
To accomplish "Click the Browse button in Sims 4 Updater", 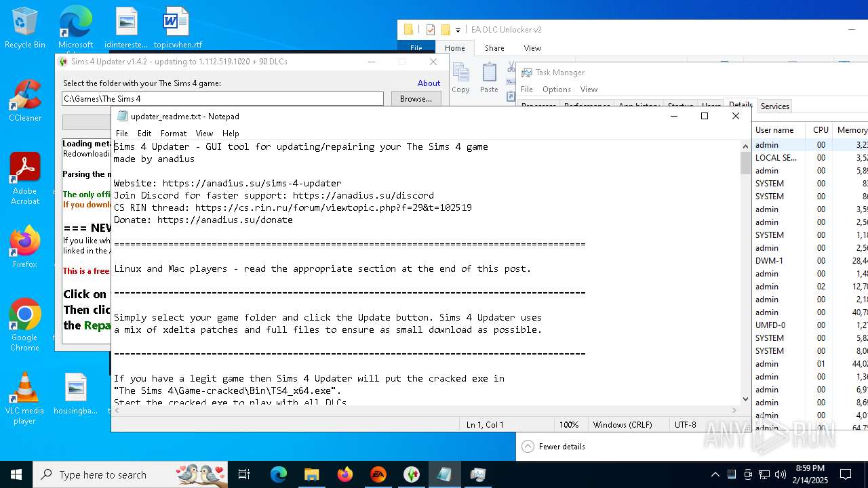I will (x=416, y=98).
